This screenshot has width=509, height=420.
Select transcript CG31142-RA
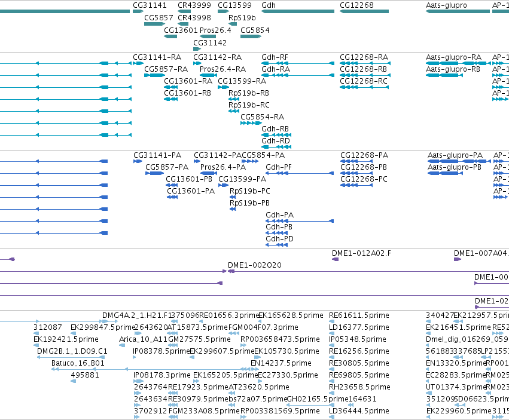pyautogui.click(x=197, y=63)
